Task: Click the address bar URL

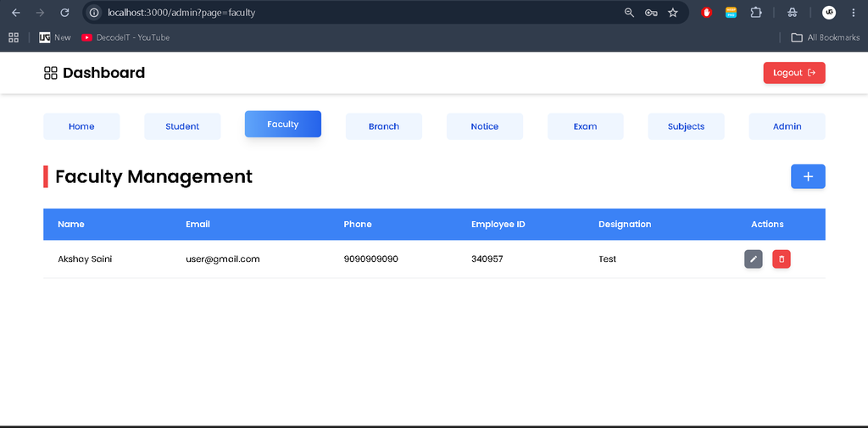Action: pos(181,12)
